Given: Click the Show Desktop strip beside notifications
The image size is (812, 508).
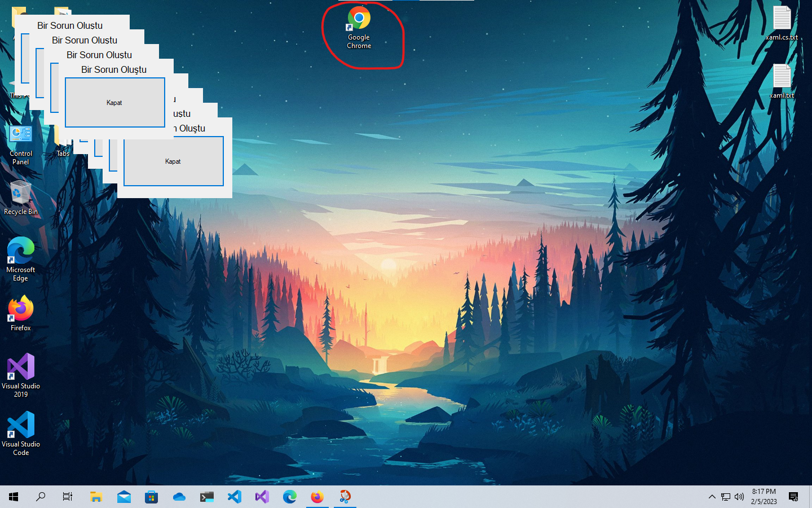Looking at the screenshot, I should point(810,497).
